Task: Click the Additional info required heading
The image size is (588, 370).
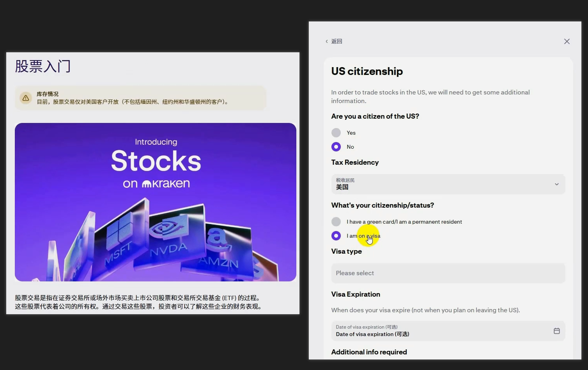Action: pyautogui.click(x=369, y=352)
